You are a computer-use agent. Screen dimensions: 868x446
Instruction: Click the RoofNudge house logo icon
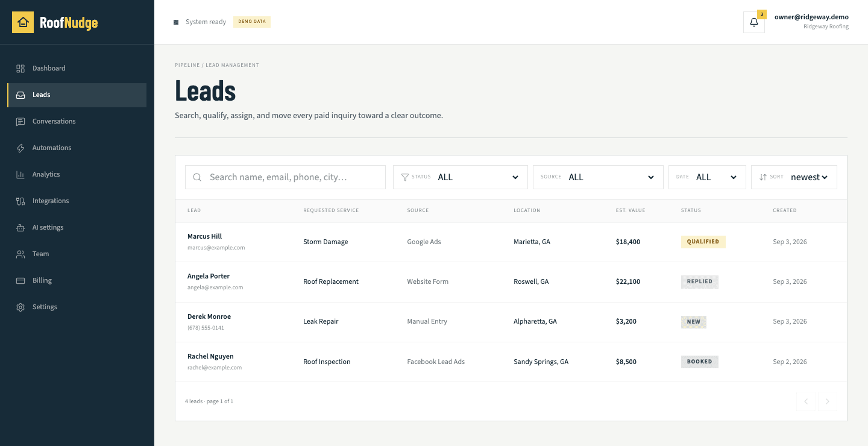(x=23, y=22)
